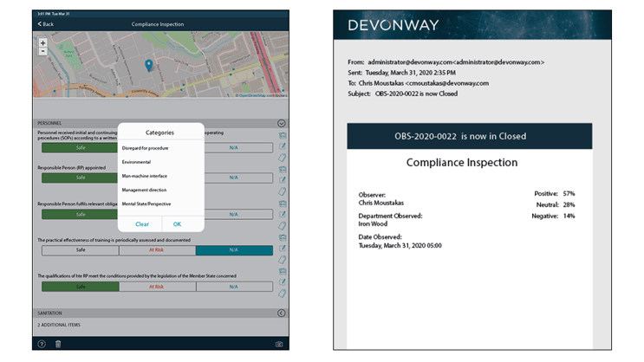This screenshot has width=644, height=362.
Task: Click 'Negative: 14%' in email
Action: pos(553,216)
